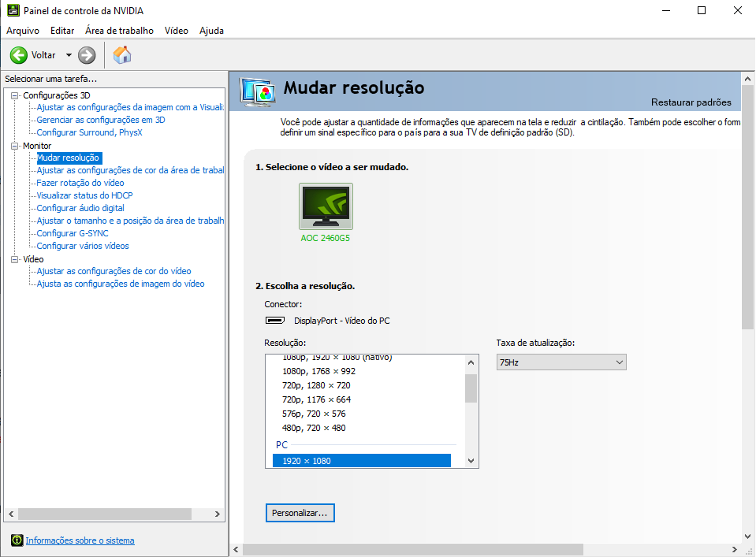Collapse the Configurações 3D tree node
756x557 pixels.
click(x=14, y=95)
